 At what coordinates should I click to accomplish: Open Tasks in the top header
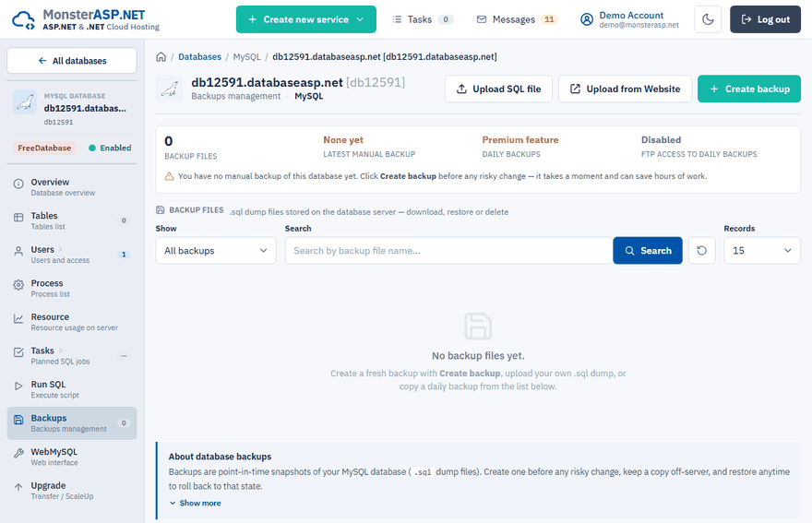point(424,19)
